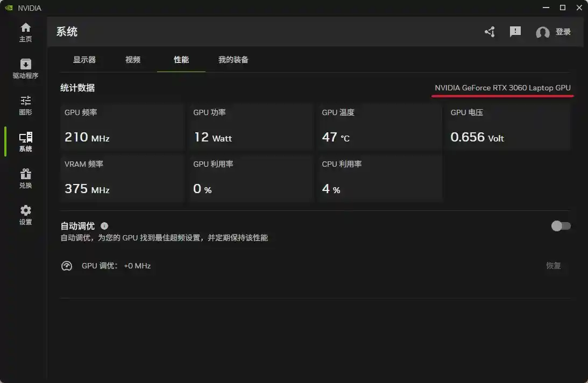Click the GPU 调优 tuning gauge icon
The width and height of the screenshot is (588, 383).
[67, 265]
